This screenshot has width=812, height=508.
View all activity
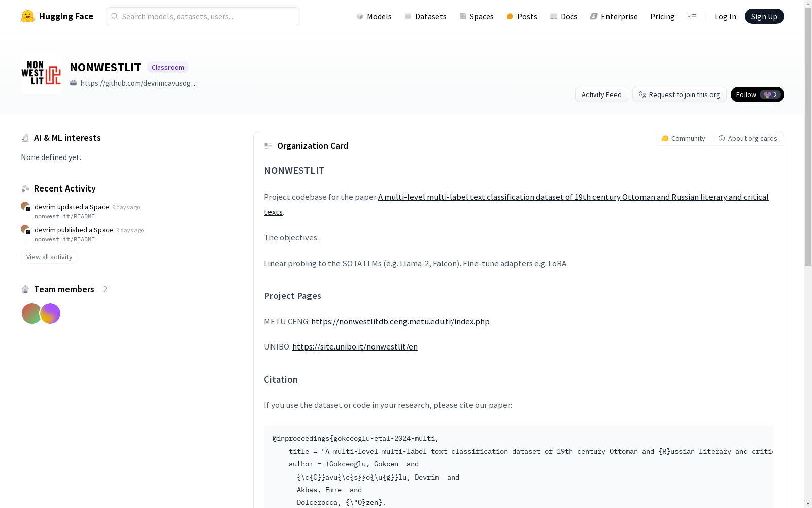[49, 257]
